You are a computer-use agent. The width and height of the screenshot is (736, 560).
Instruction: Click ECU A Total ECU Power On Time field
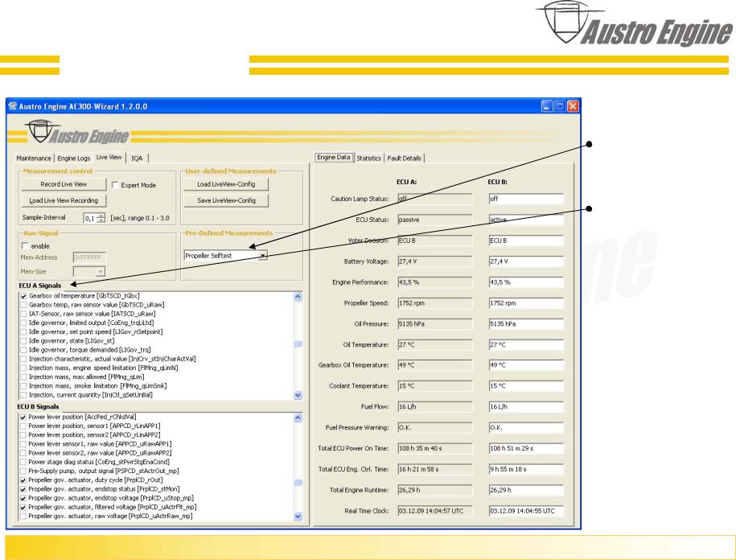tap(434, 449)
